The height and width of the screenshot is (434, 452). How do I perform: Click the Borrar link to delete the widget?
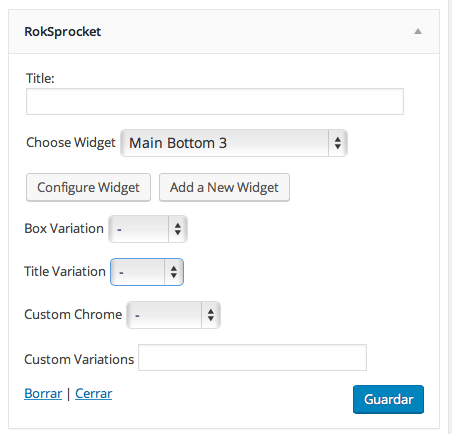(x=43, y=394)
